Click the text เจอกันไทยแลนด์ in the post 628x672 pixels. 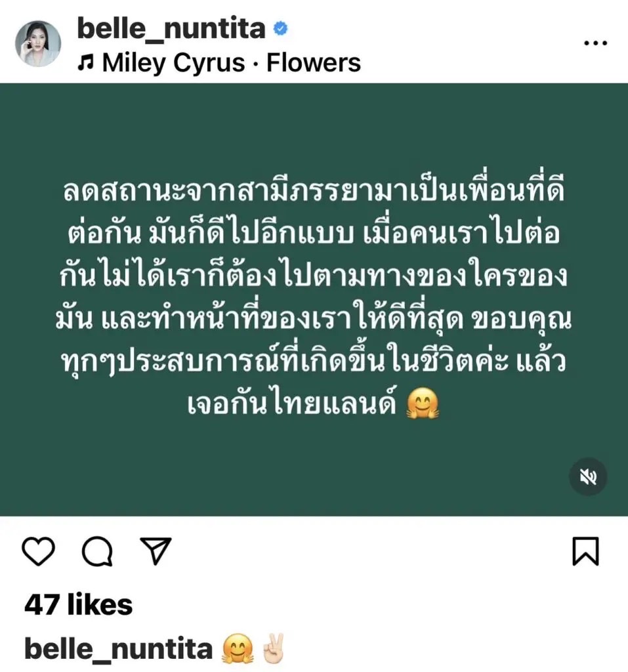tap(291, 404)
